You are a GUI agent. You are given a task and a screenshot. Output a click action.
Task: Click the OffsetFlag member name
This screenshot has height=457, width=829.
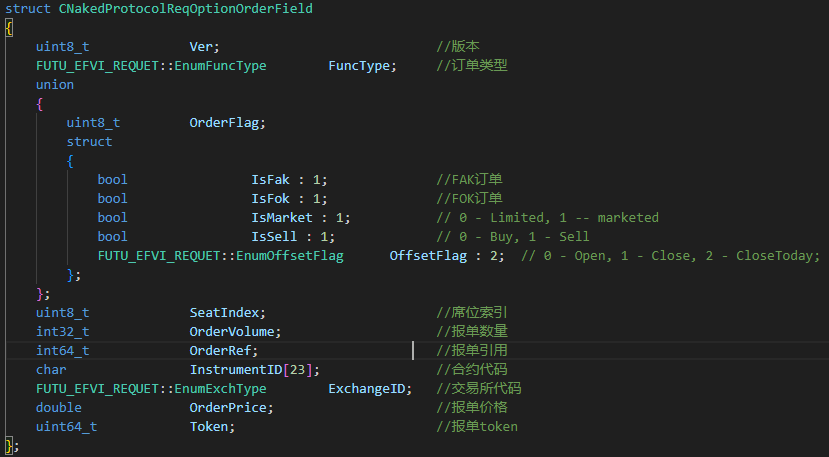[428, 256]
